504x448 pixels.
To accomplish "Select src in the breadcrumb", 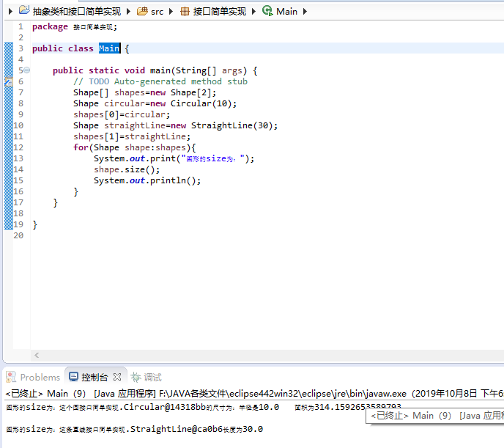I will (157, 12).
